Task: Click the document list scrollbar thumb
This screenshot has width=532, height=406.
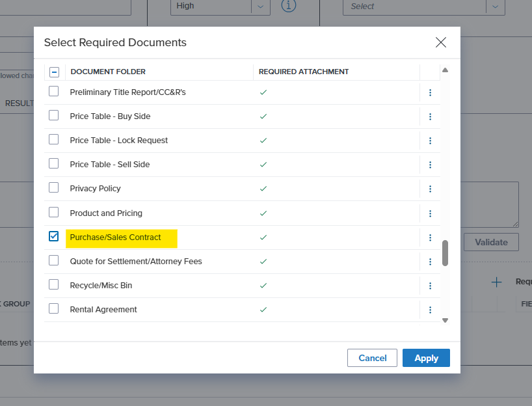Action: click(x=445, y=253)
